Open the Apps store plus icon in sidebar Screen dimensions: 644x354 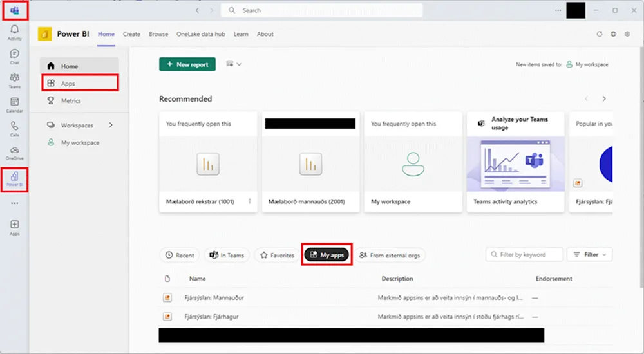click(x=14, y=227)
